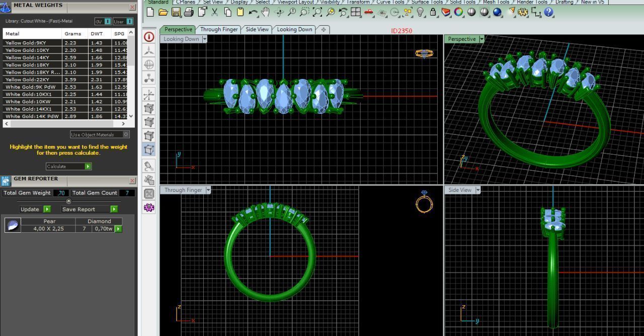Image resolution: width=644 pixels, height=336 pixels.
Task: Click the Total Gem Count value 7
Action: click(127, 193)
